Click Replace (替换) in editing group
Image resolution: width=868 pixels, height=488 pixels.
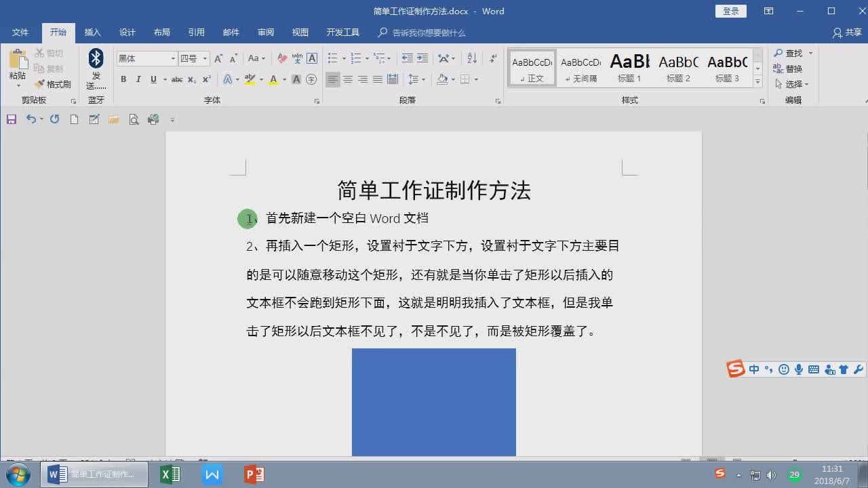(789, 68)
